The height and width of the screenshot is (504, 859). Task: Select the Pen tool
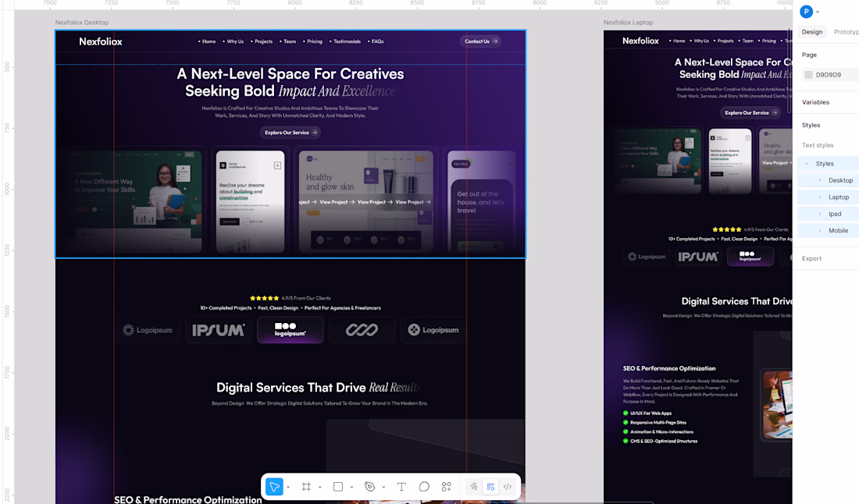tap(370, 487)
